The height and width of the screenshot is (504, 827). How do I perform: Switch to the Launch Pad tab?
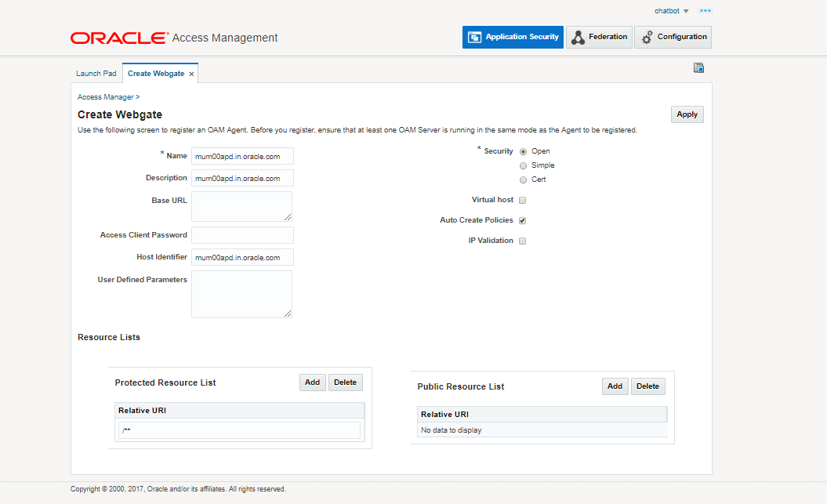pos(96,73)
